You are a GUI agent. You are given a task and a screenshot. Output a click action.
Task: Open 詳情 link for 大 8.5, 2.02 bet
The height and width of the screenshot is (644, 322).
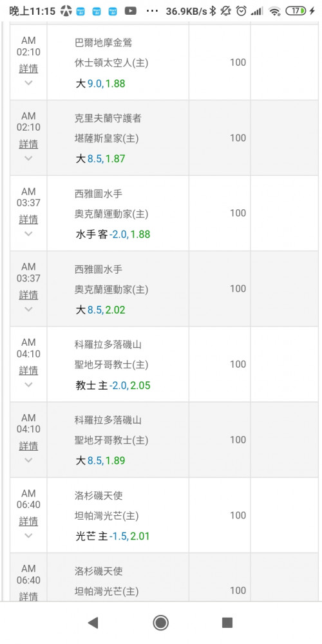click(28, 295)
